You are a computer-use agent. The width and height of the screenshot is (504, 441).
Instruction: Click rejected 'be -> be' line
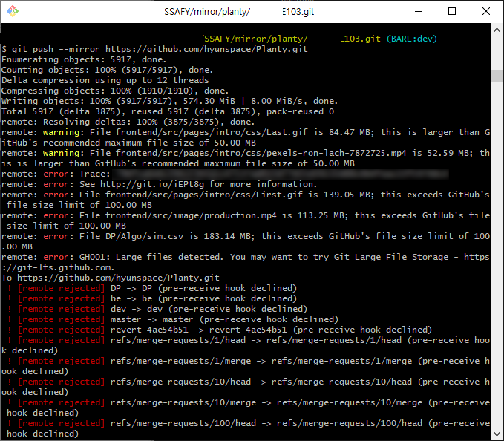point(152,298)
